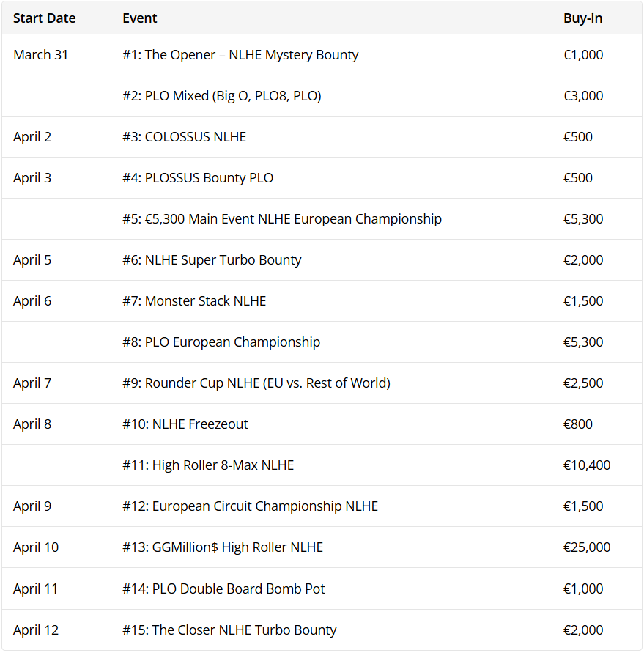This screenshot has height=653, width=644.
Task: Select #13 GGMillion$ High Roller NLHE
Action: pyautogui.click(x=223, y=547)
